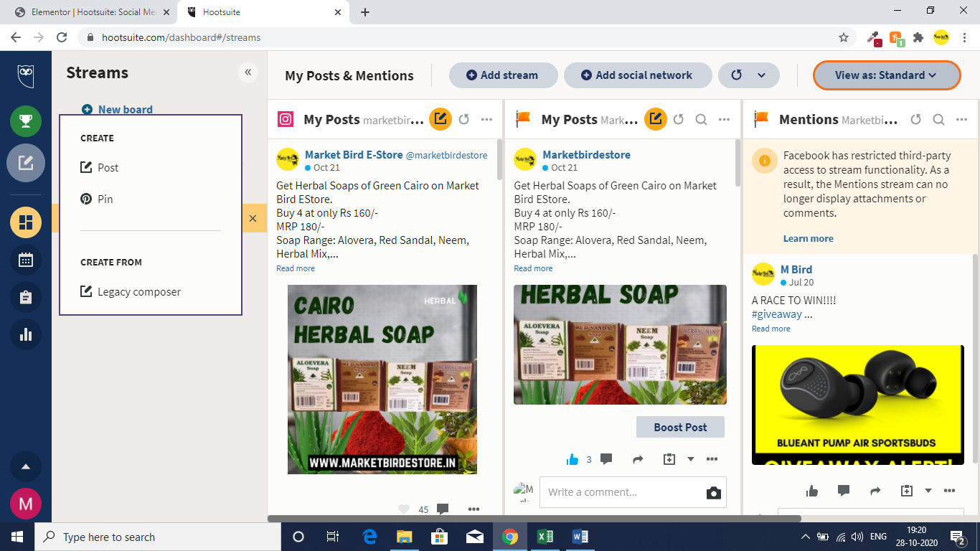Refresh the Mentions stream

915,119
